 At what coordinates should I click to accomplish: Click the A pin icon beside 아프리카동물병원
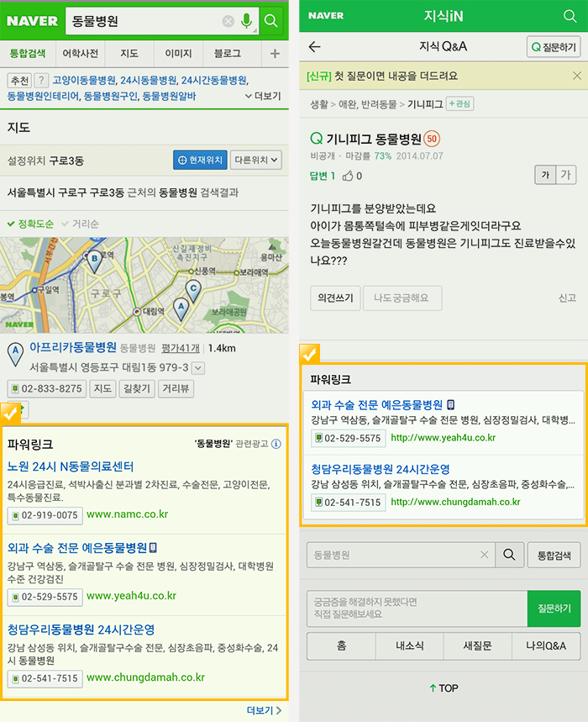click(15, 355)
